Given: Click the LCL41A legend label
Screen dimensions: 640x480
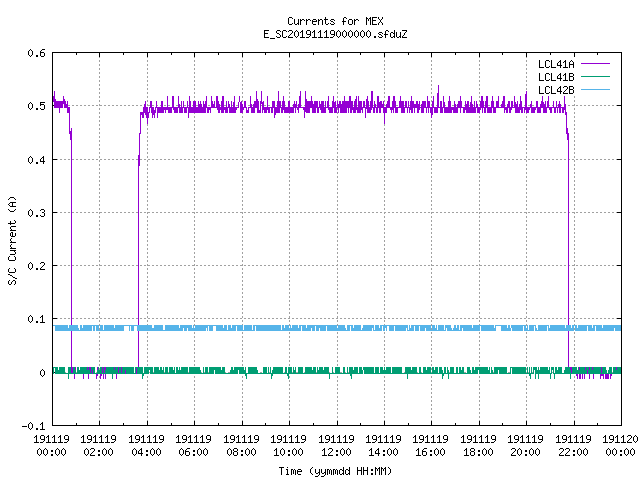Looking at the screenshot, I should click(x=556, y=64).
